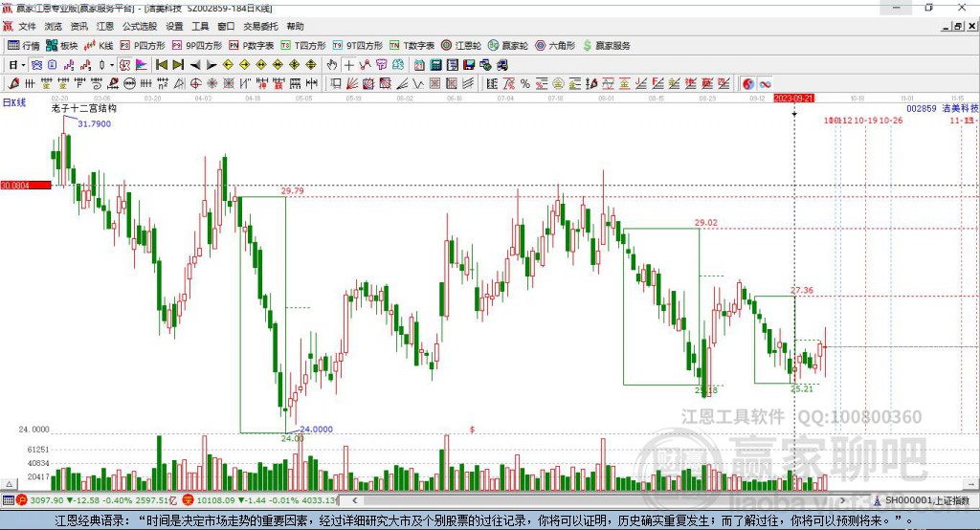Click the 日K线 chart label
This screenshot has height=530, width=980.
point(14,102)
